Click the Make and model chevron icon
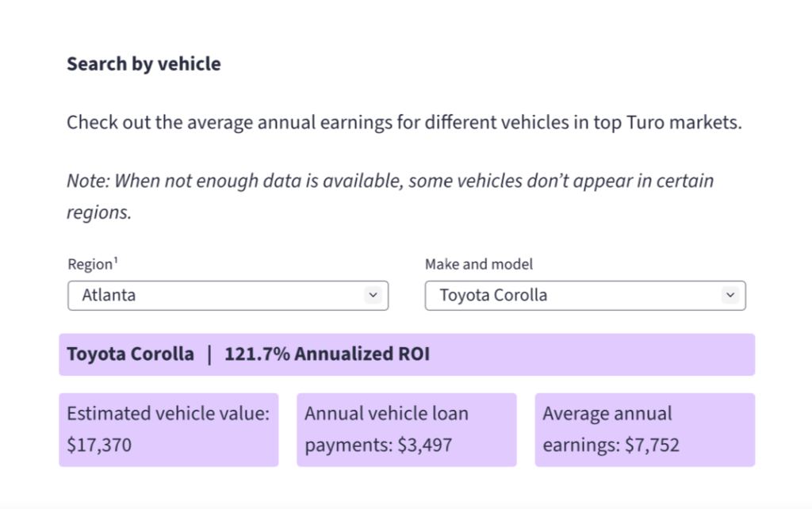The height and width of the screenshot is (509, 812). point(730,295)
